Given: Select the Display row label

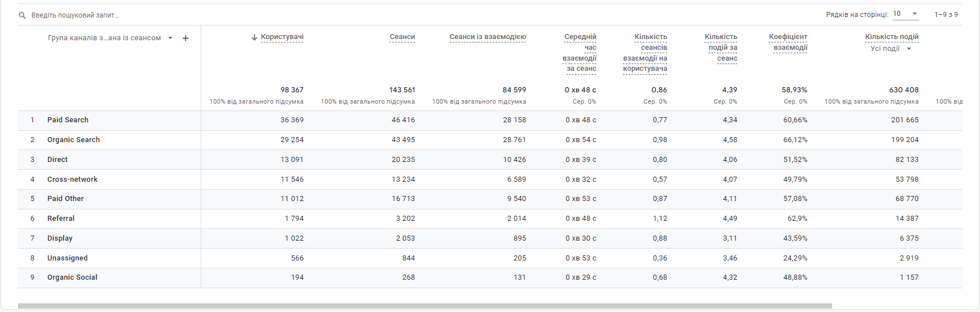Looking at the screenshot, I should [x=60, y=238].
